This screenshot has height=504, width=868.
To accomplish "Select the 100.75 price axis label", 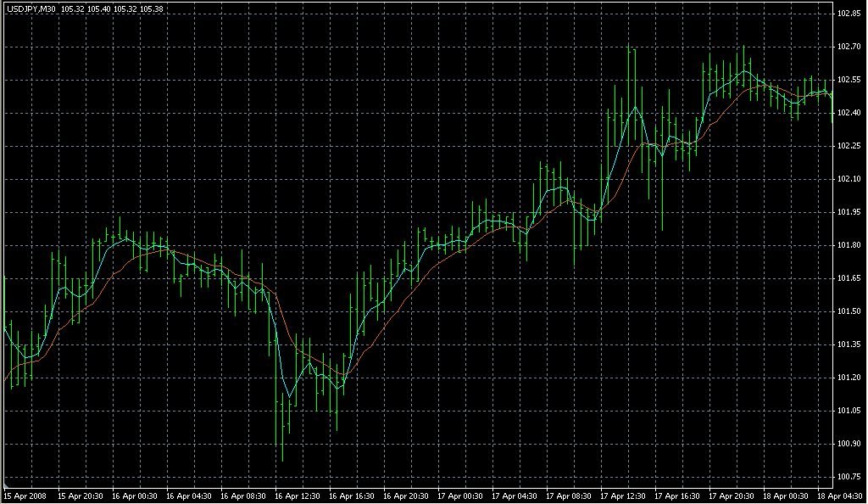I will pyautogui.click(x=849, y=477).
